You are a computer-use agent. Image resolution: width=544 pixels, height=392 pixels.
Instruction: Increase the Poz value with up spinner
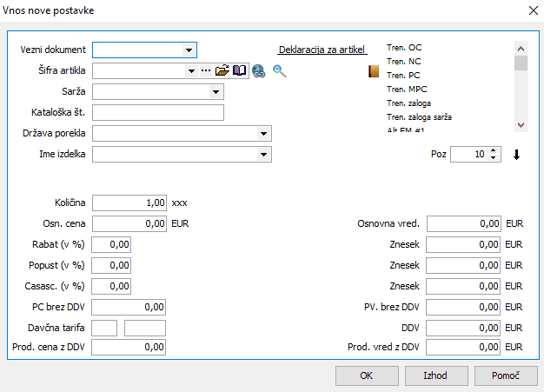494,150
